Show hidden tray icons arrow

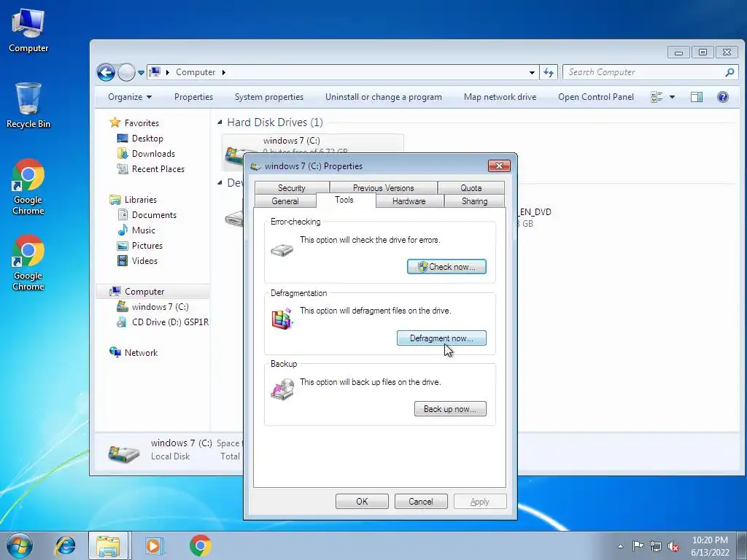click(x=620, y=546)
